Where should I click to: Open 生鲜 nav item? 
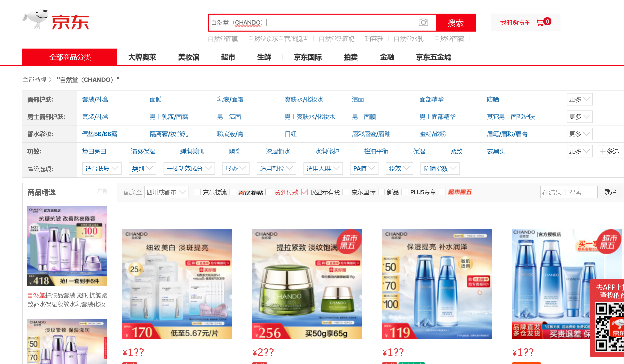(264, 57)
